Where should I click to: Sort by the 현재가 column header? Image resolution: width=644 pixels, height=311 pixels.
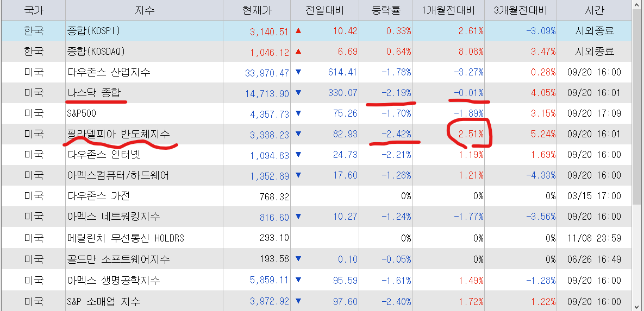(x=257, y=10)
